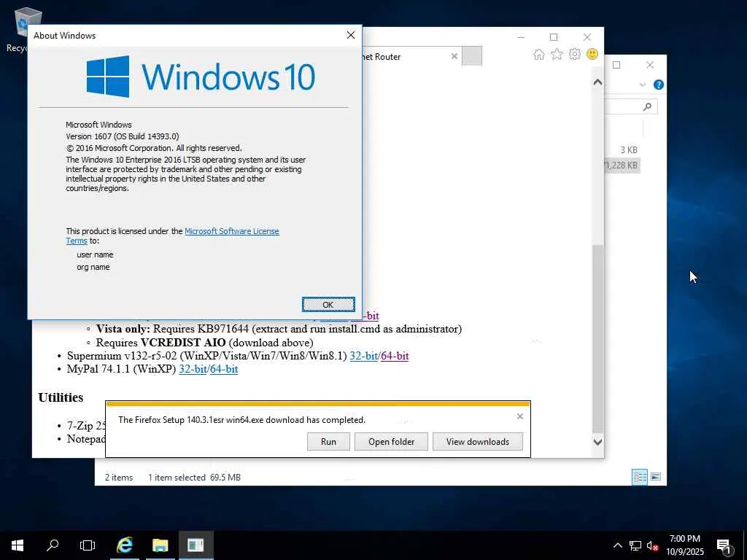Viewport: 747px width, 560px height.
Task: Open the muted volume tray icon
Action: click(x=652, y=545)
